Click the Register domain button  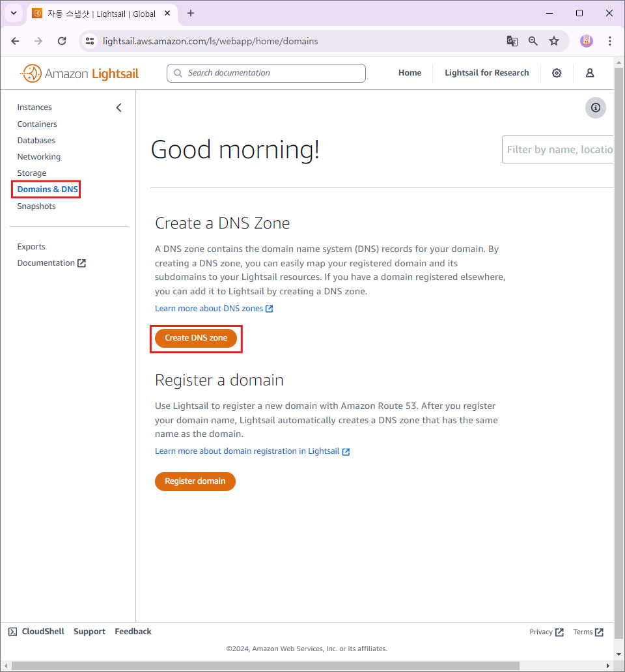195,481
